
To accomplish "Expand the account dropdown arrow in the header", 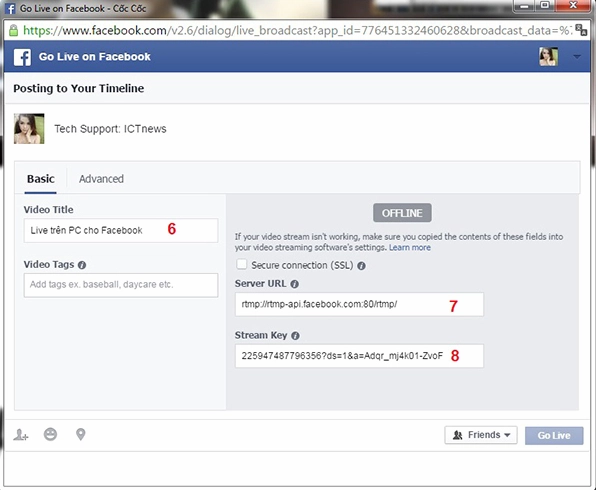I will pos(577,57).
